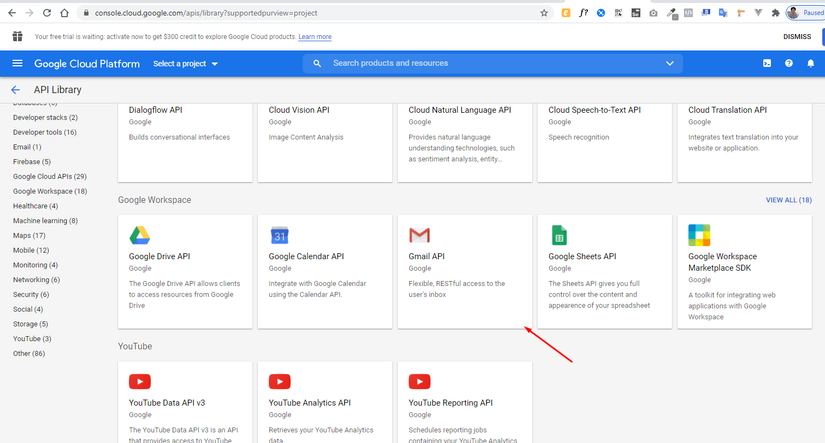Image resolution: width=825 pixels, height=443 pixels.
Task: Filter by YouTube (3) category
Action: [32, 338]
